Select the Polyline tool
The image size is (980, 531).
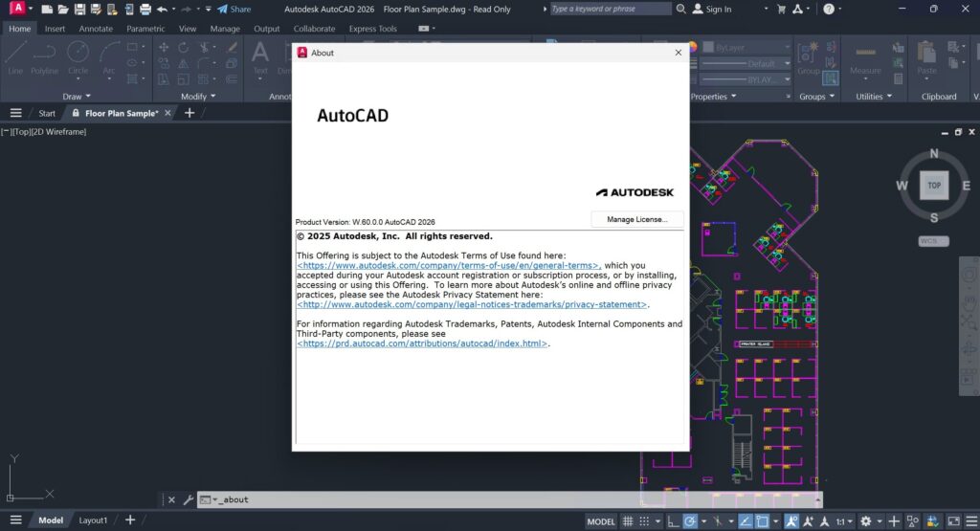(x=44, y=58)
